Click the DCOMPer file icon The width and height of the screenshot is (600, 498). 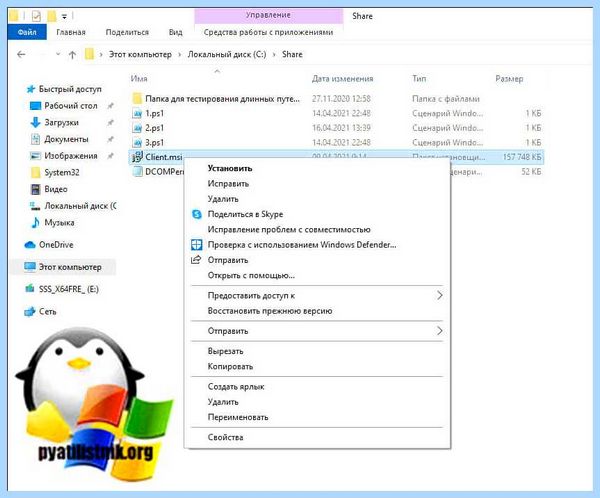[x=137, y=171]
